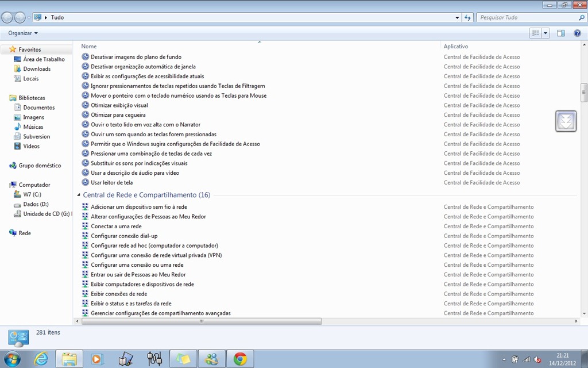Launch Internet Explorer from taskbar

[x=41, y=359]
